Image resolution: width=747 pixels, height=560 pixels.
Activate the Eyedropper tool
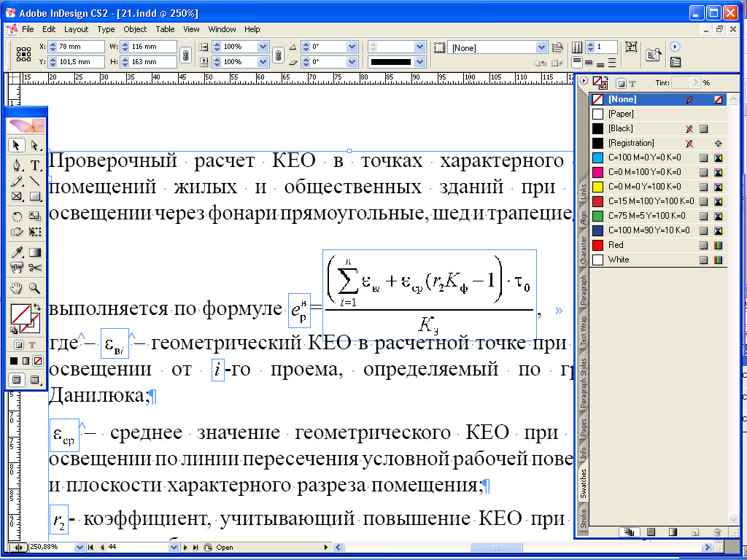(18, 252)
